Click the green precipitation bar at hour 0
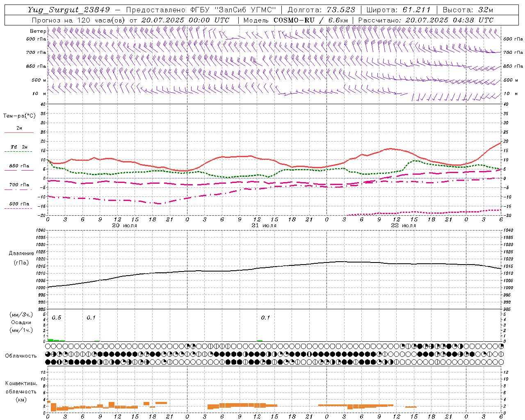Viewport: 525px width, 420px height. click(50, 340)
